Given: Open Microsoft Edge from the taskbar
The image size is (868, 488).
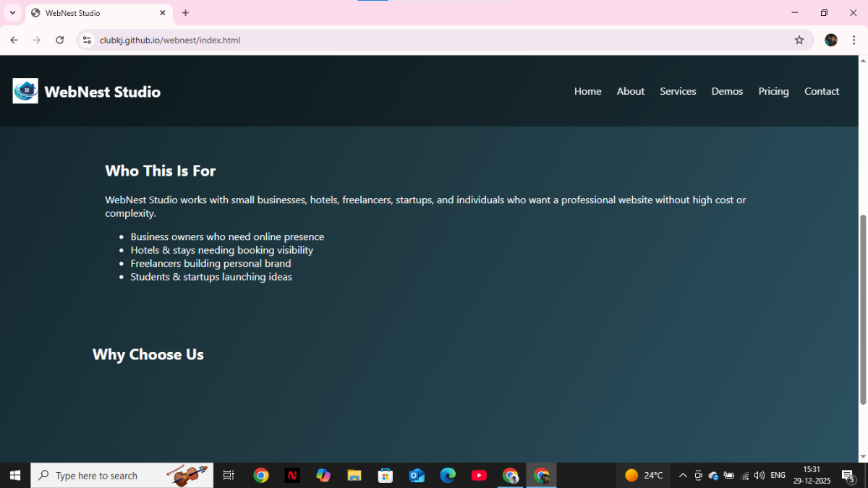Looking at the screenshot, I should [x=448, y=475].
